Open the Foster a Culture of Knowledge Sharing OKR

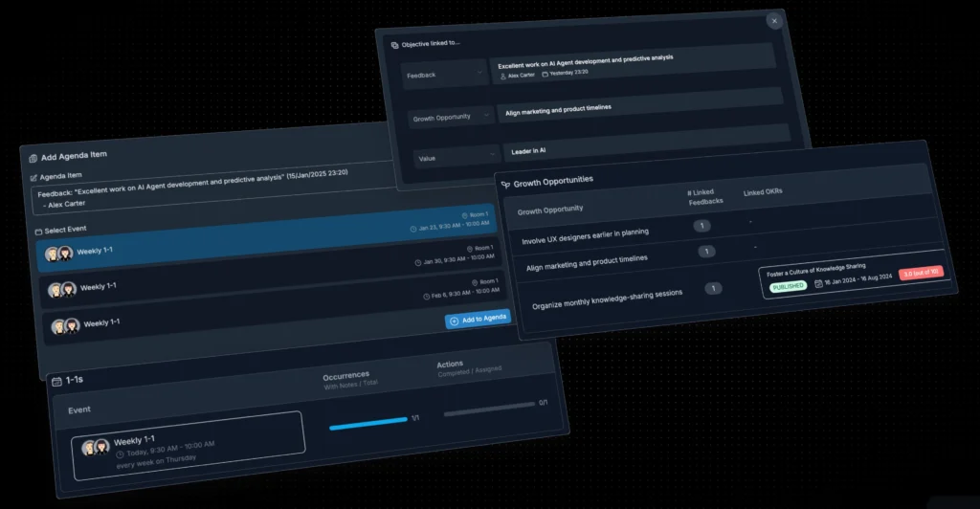(855, 275)
